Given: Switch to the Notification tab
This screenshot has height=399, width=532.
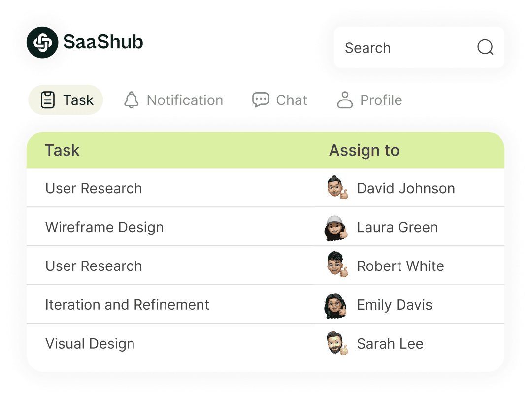Looking at the screenshot, I should pos(184,100).
